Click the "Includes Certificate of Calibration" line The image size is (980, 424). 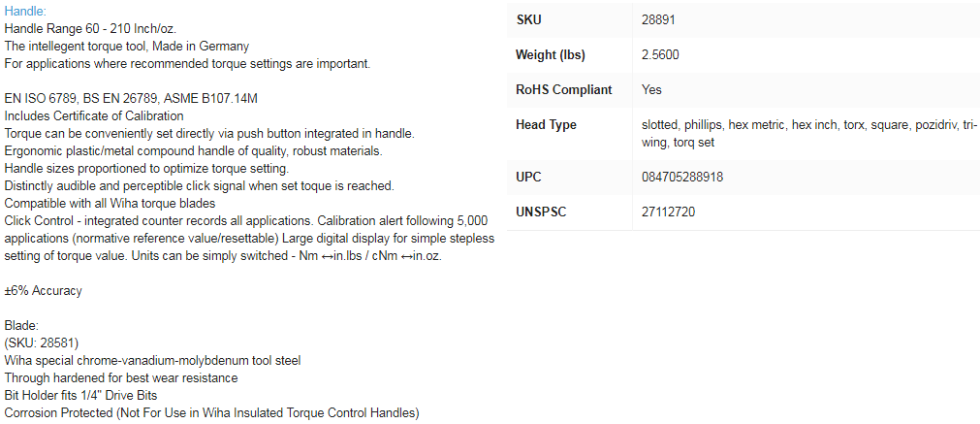tap(94, 115)
